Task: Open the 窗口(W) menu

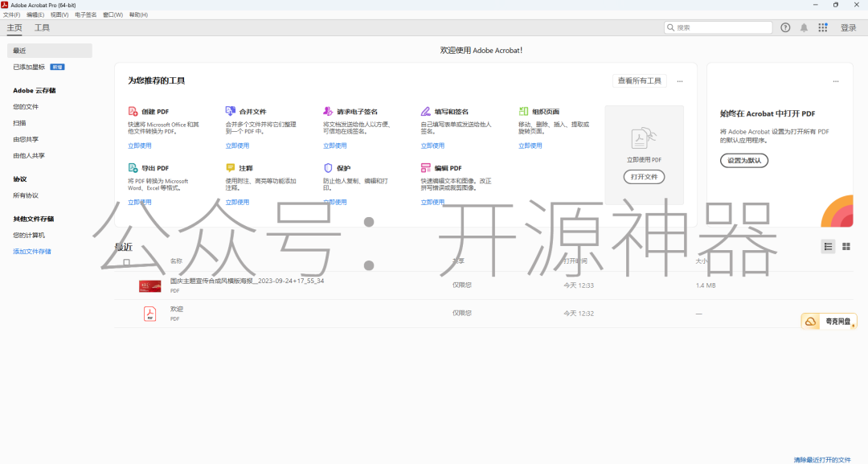Action: pyautogui.click(x=113, y=15)
